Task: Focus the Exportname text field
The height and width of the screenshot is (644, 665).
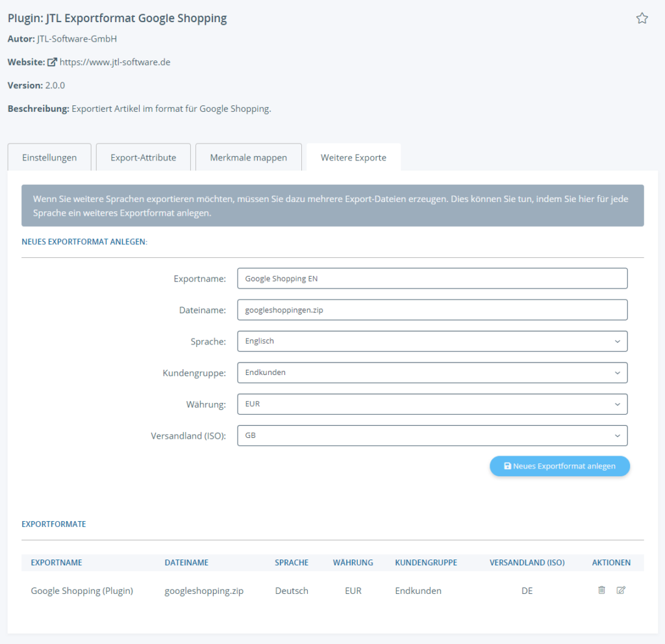Action: coord(433,278)
